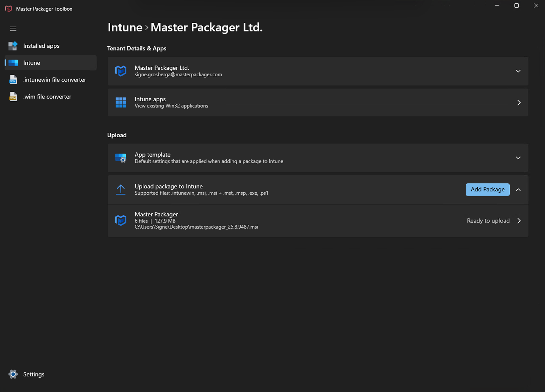Click the Master Packager Ltd. tenant logo
The image size is (545, 392).
pos(121,71)
